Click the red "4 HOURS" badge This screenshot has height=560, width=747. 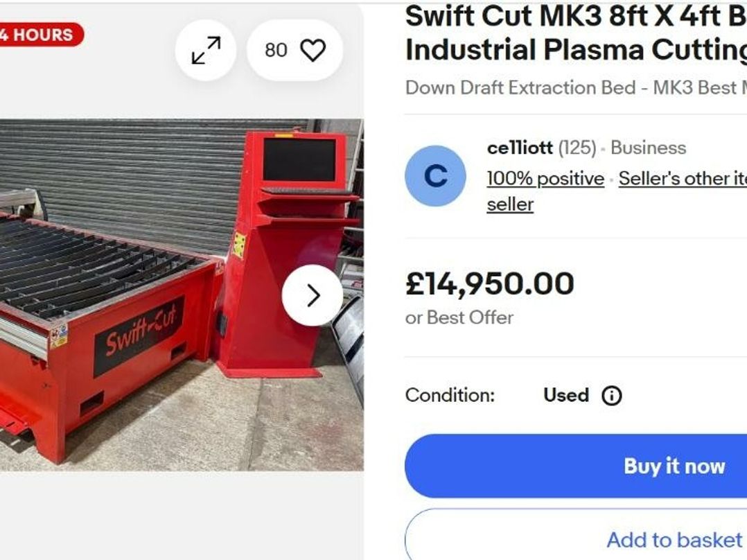(40, 35)
